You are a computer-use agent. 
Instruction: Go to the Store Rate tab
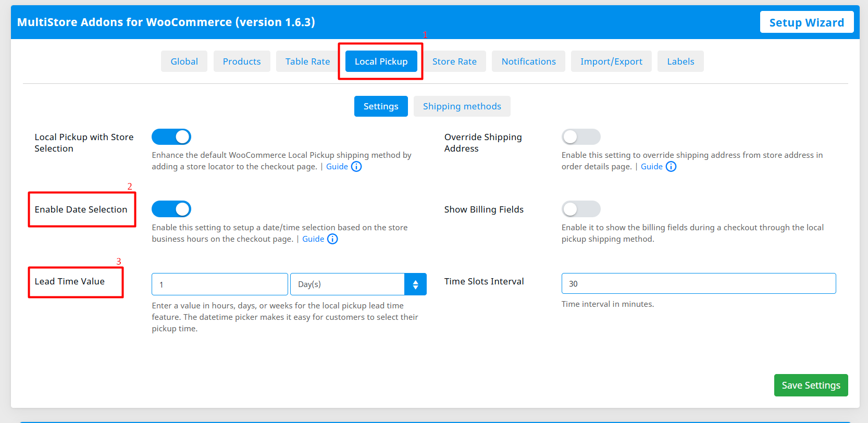pos(454,61)
